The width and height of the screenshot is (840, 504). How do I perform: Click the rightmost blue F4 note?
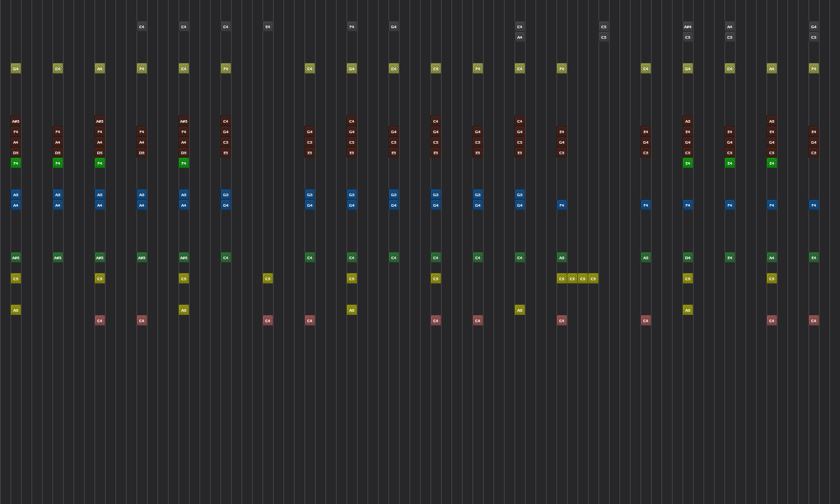pos(813,205)
